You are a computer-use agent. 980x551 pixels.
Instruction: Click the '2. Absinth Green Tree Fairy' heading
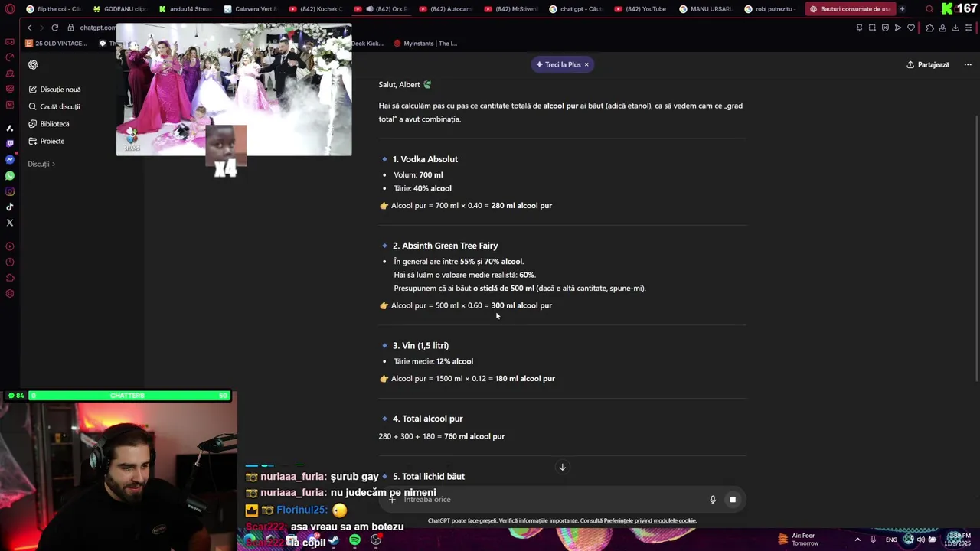(x=445, y=246)
